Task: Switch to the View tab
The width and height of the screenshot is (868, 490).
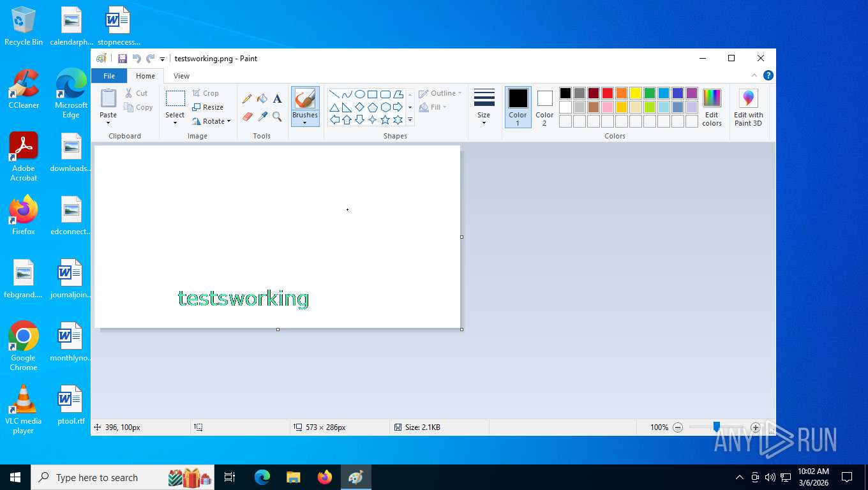Action: (x=182, y=76)
